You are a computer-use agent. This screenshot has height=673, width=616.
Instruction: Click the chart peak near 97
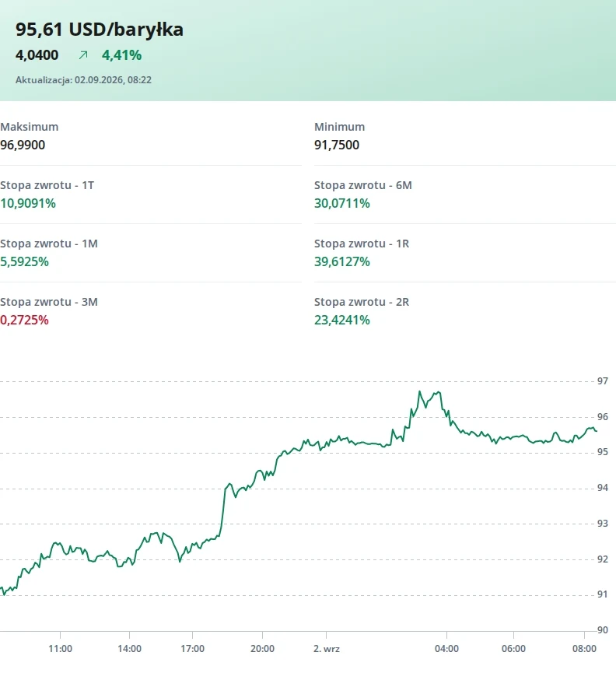(x=419, y=391)
